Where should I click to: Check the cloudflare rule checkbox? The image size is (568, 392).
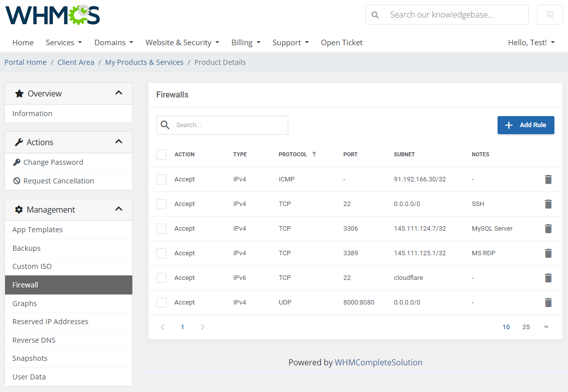click(x=161, y=277)
